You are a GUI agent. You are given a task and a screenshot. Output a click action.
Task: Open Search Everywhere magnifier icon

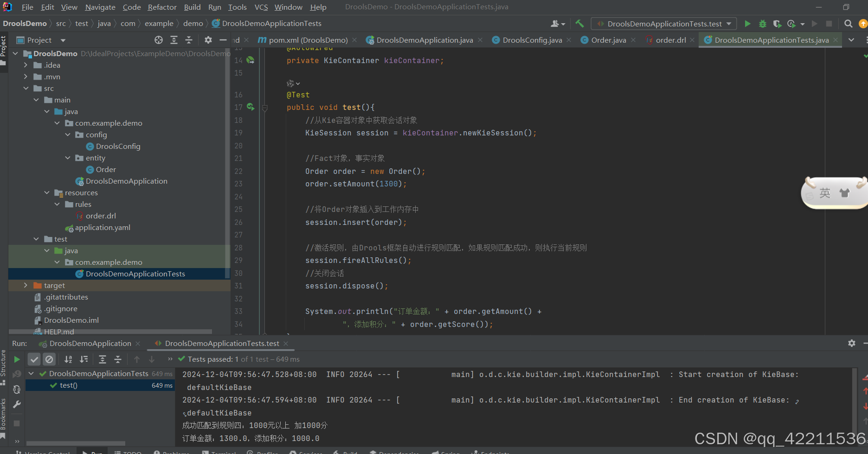(848, 24)
